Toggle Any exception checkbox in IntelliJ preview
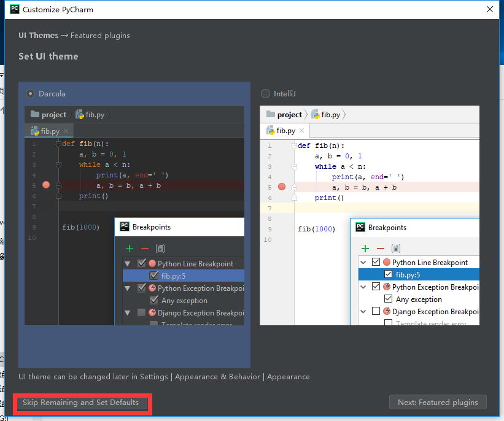Viewport: 504px width, 421px height. [389, 298]
